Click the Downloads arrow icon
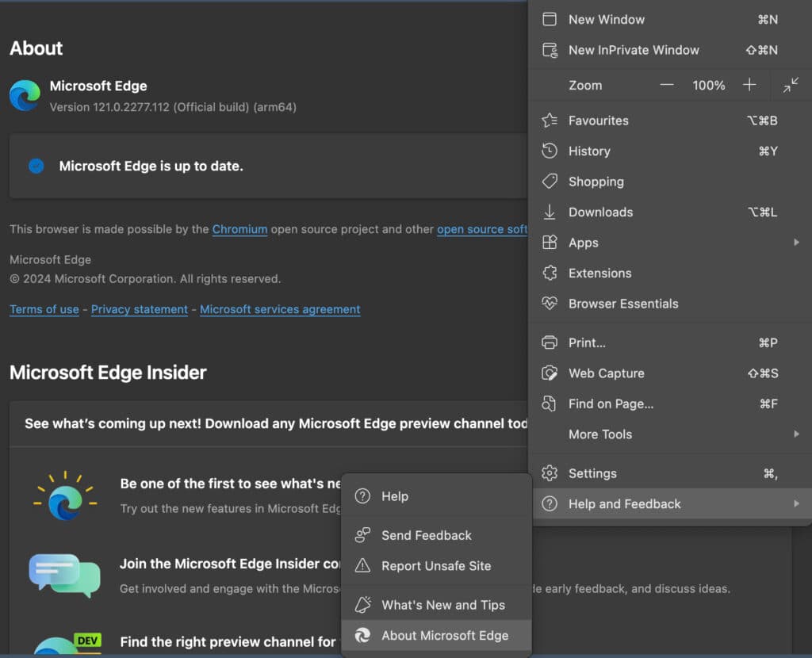The height and width of the screenshot is (658, 812). pyautogui.click(x=550, y=212)
